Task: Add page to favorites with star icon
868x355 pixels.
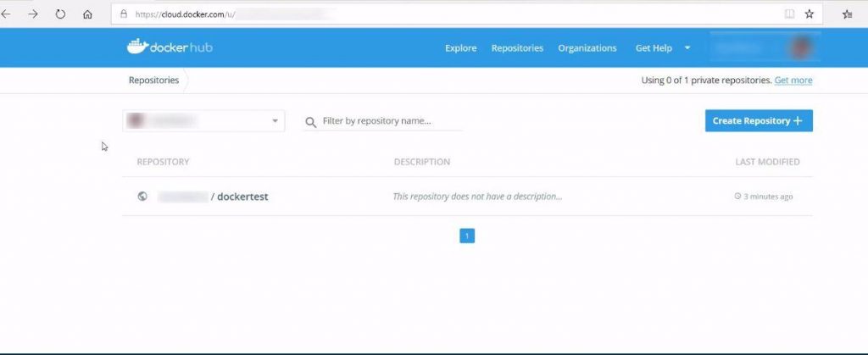Action: 810,14
